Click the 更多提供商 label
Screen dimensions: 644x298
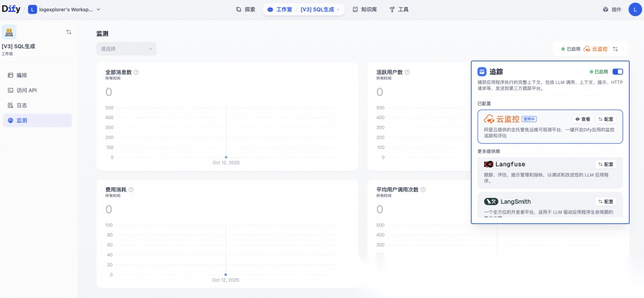(x=489, y=151)
